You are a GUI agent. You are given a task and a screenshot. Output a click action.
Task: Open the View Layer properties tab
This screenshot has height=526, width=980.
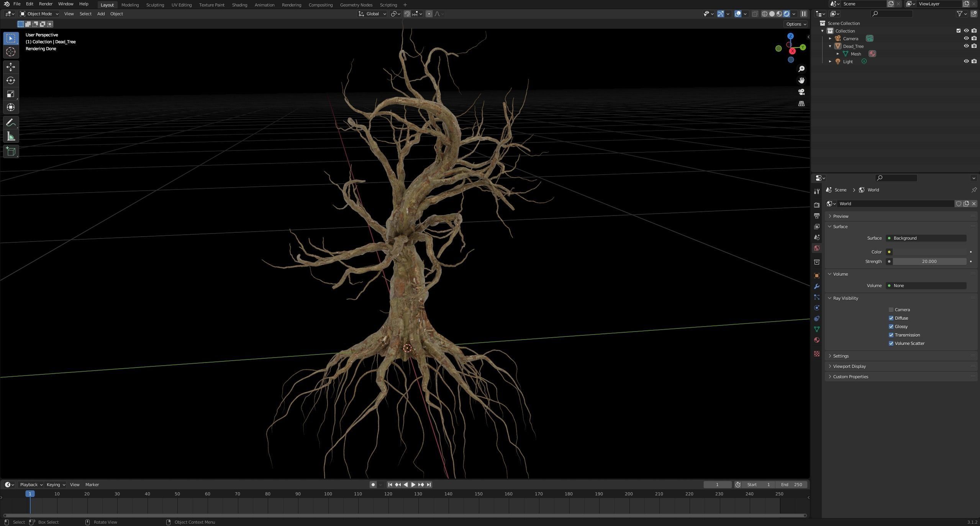(x=817, y=227)
